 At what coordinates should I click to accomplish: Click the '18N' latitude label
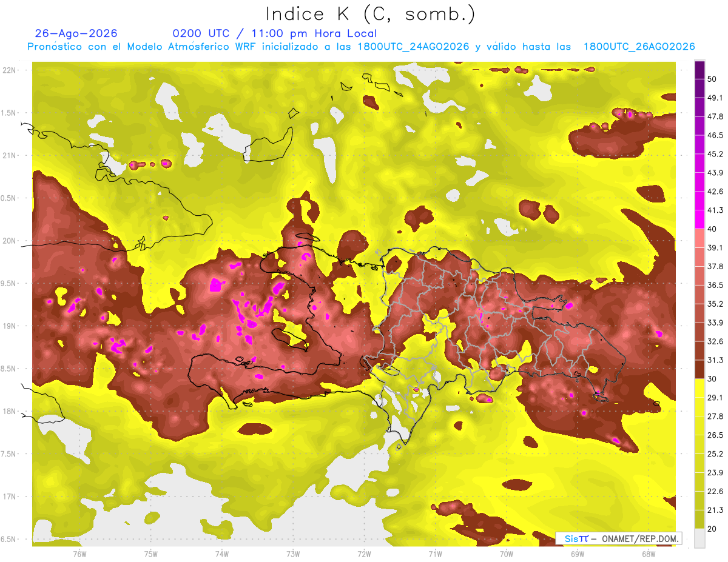pos(10,411)
